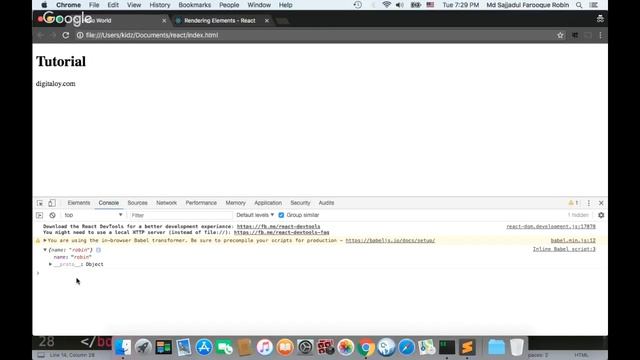Close the Rendering Elements - React tab
This screenshot has height=360, width=640.
[x=267, y=20]
